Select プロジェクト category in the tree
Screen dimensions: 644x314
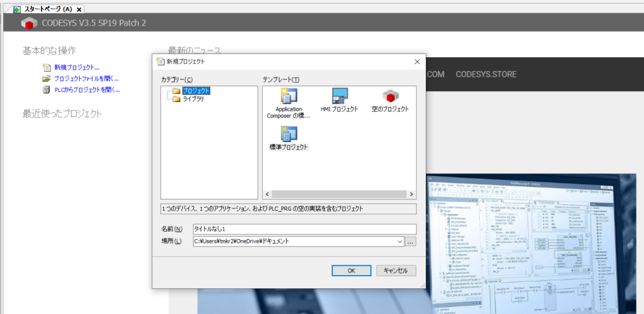196,91
